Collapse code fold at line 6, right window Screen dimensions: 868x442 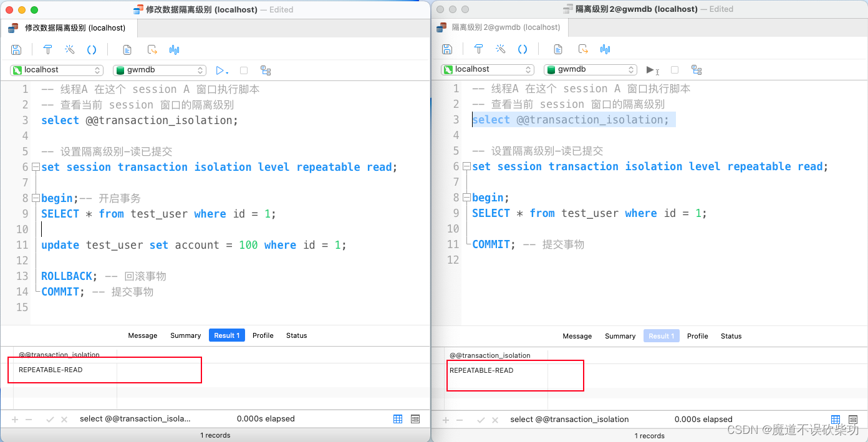pos(466,166)
